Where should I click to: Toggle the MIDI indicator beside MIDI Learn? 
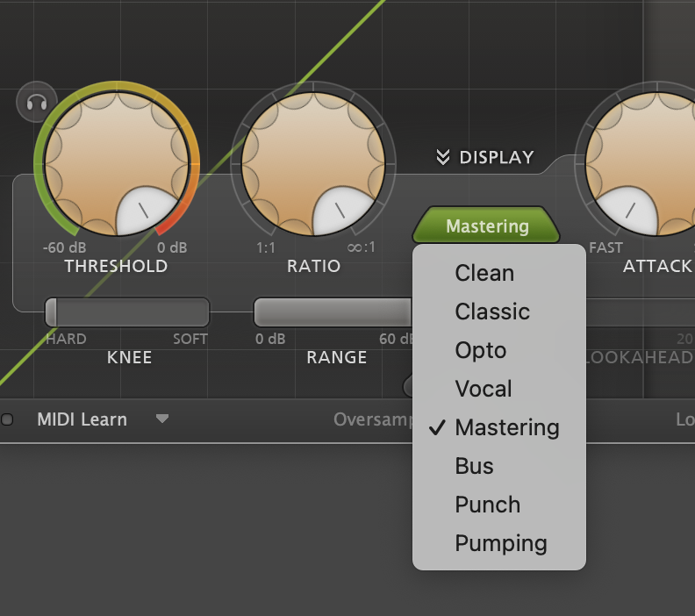pos(7,419)
